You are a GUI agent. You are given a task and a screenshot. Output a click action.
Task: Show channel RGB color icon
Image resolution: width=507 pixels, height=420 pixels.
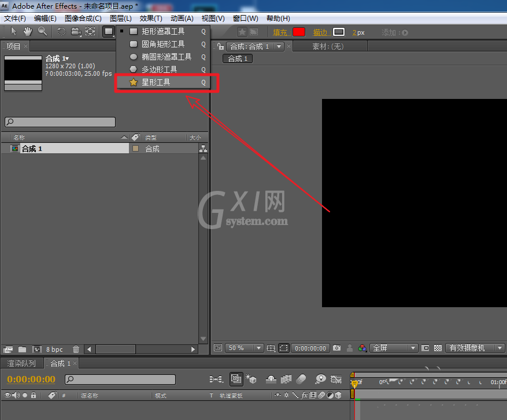362,348
